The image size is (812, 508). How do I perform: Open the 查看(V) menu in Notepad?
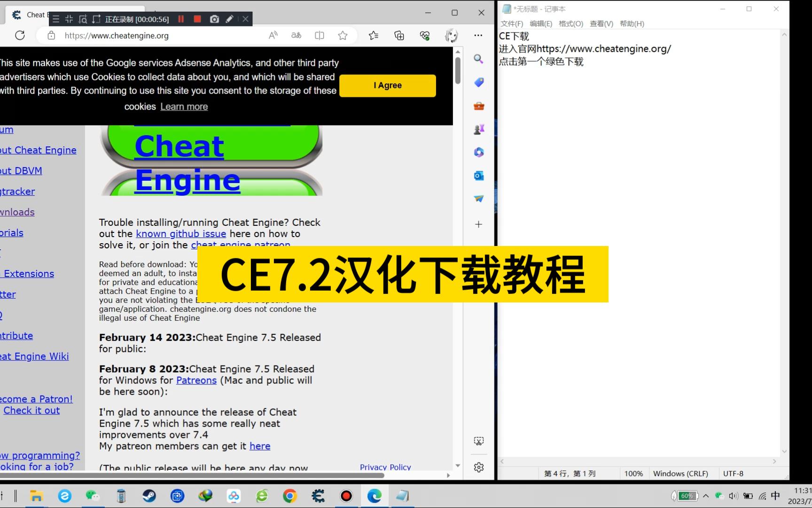(601, 24)
